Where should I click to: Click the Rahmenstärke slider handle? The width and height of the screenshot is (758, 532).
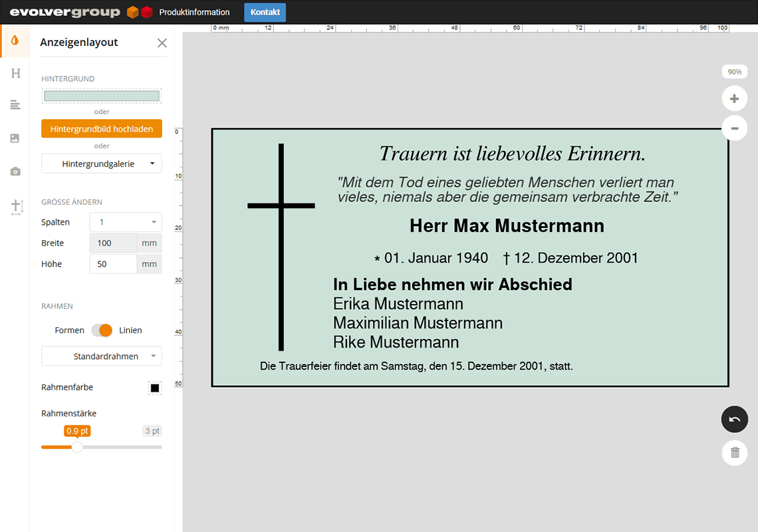[77, 447]
